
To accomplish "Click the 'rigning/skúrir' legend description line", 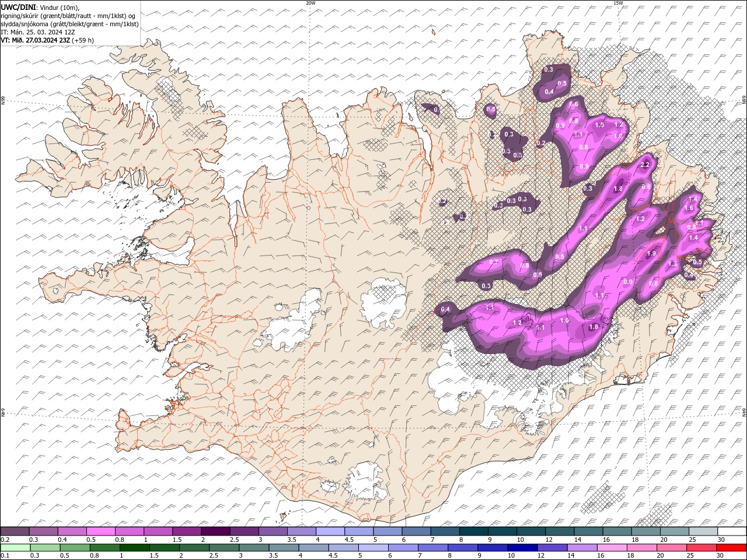I will coord(68,16).
